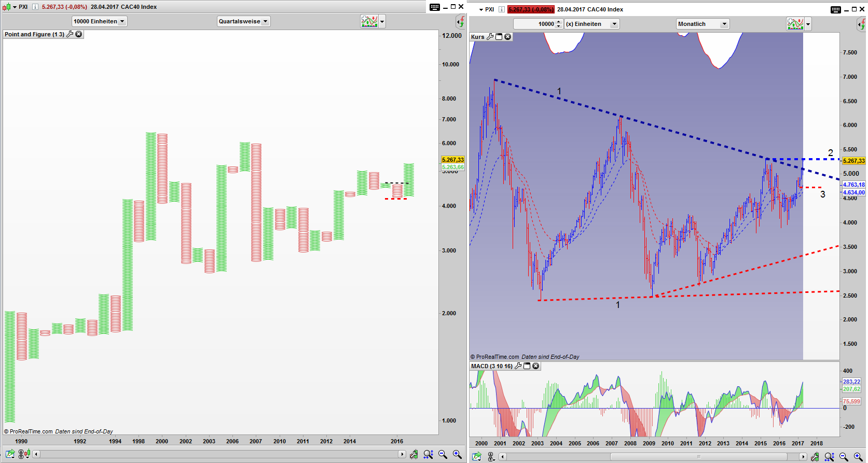The image size is (868, 463).
Task: Zoom out on right chart
Action: [844, 457]
